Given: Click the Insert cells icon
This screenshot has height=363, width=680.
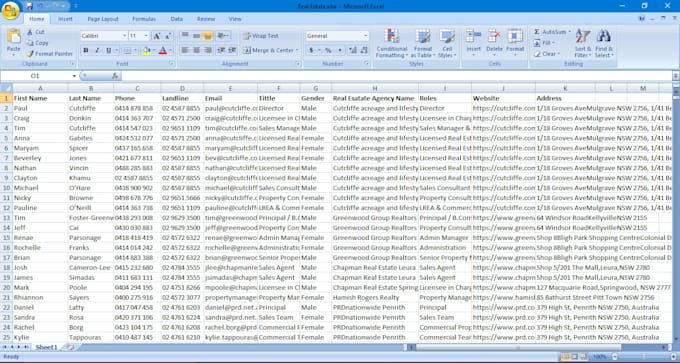Looking at the screenshot, I should pyautogui.click(x=474, y=36).
